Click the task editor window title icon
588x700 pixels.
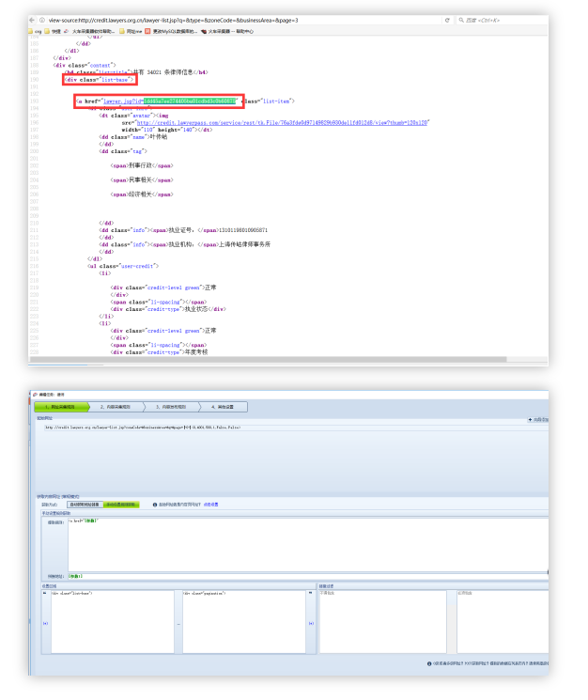pyautogui.click(x=35, y=395)
